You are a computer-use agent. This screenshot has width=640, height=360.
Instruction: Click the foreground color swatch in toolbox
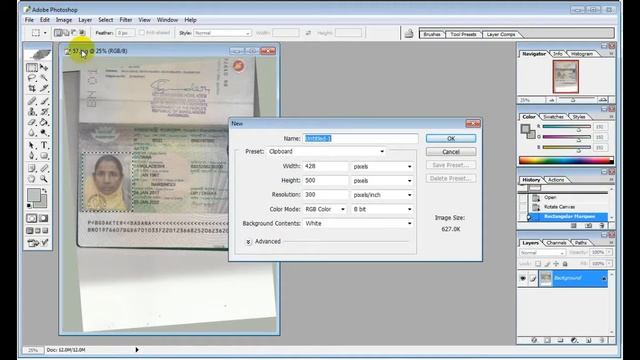[34, 195]
